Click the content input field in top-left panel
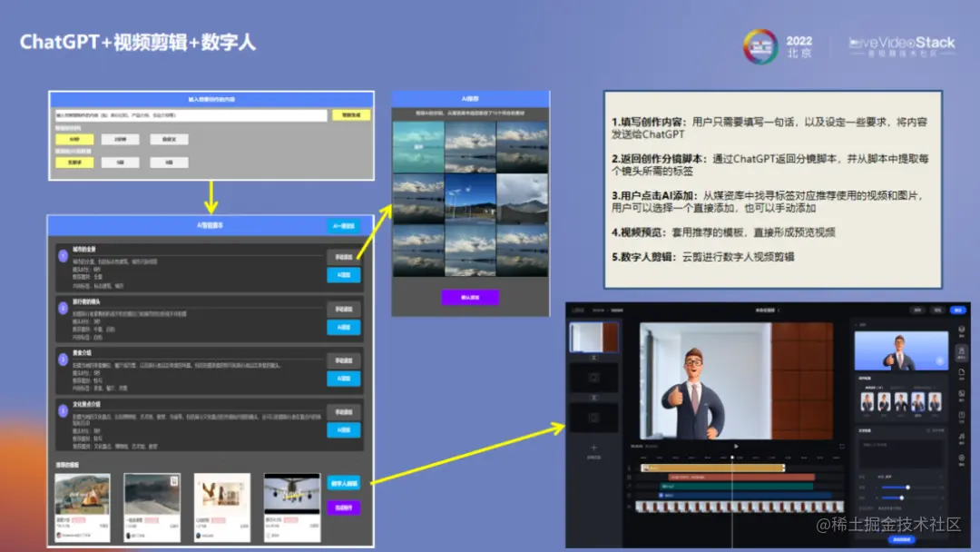 click(191, 115)
